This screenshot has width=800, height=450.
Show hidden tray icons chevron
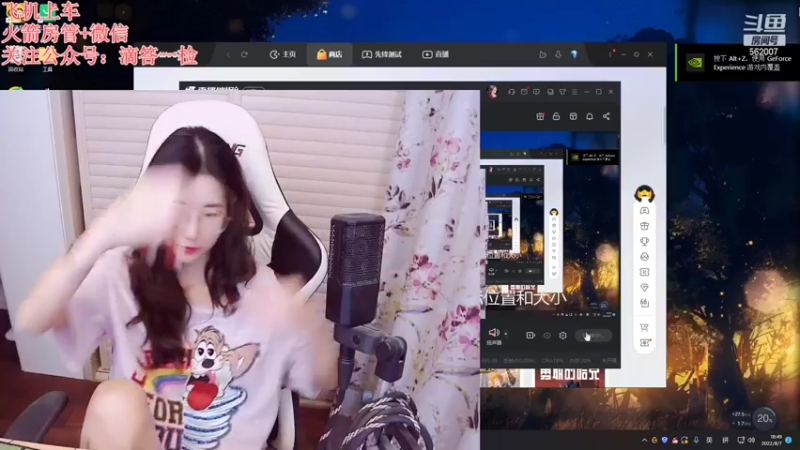pos(644,440)
